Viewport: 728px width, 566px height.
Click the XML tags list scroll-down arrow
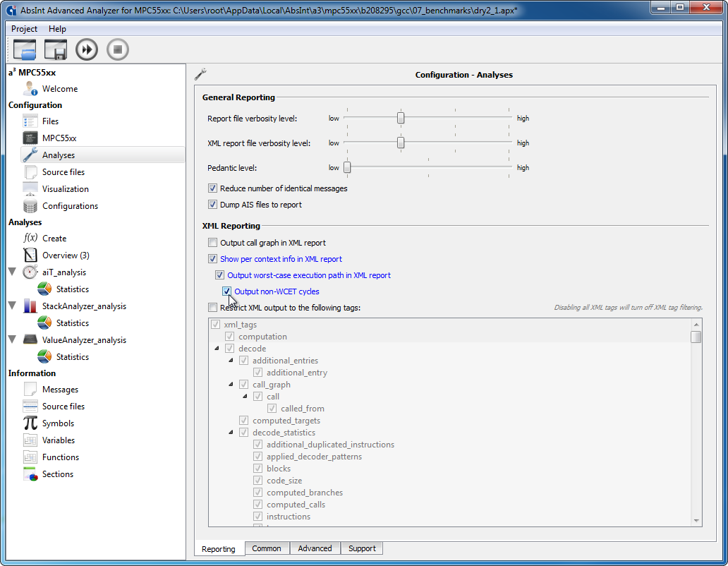tap(696, 521)
